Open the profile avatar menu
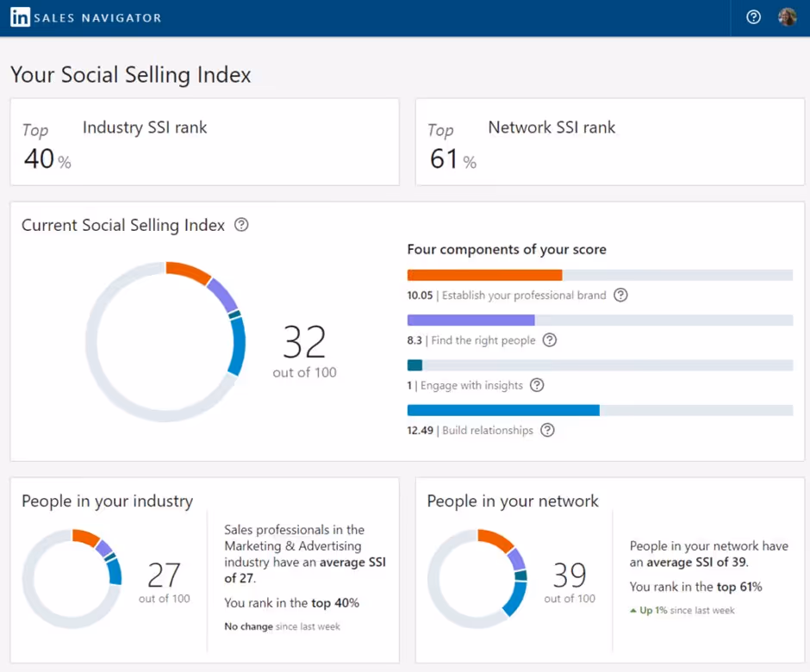Viewport: 810px width, 672px height. click(787, 17)
